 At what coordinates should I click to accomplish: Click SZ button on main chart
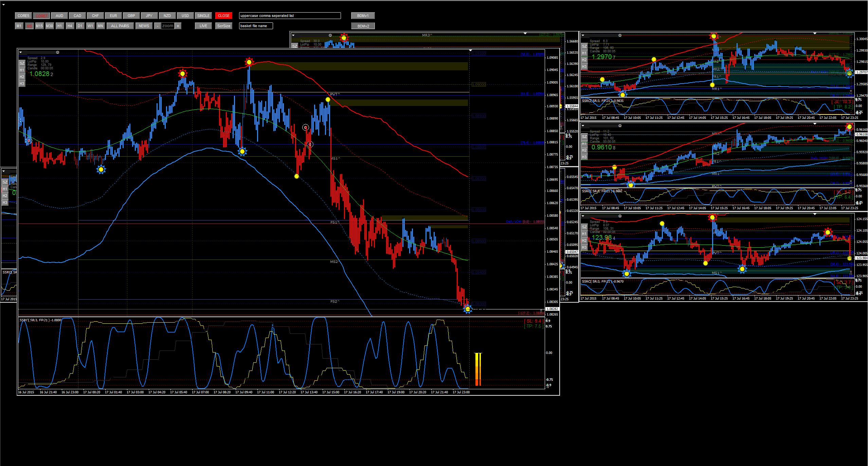pyautogui.click(x=22, y=64)
